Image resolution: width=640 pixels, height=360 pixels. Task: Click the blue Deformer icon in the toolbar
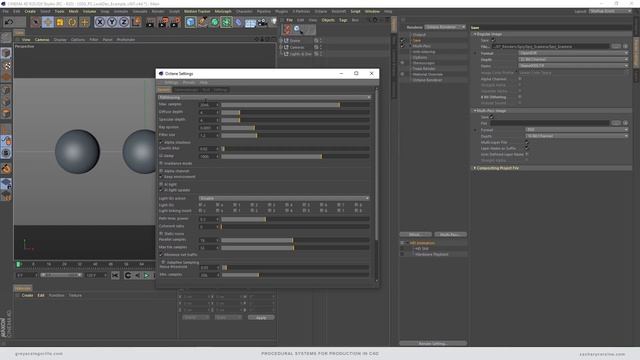(x=239, y=22)
